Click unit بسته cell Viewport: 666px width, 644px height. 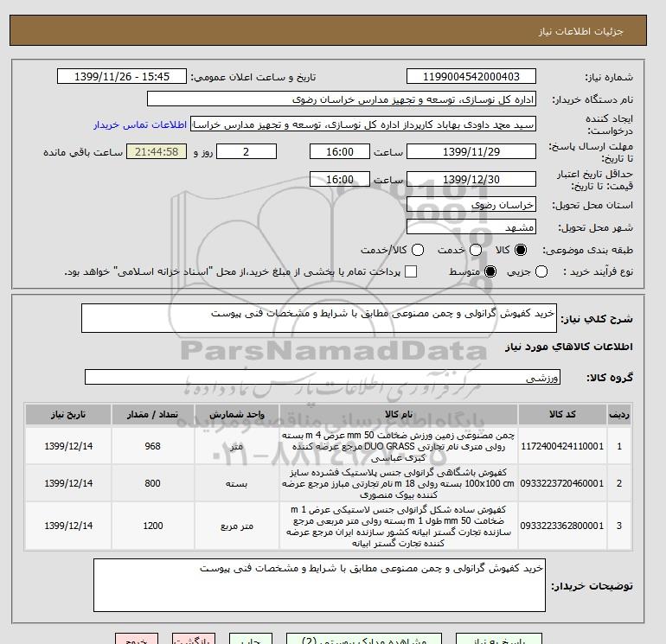point(237,483)
